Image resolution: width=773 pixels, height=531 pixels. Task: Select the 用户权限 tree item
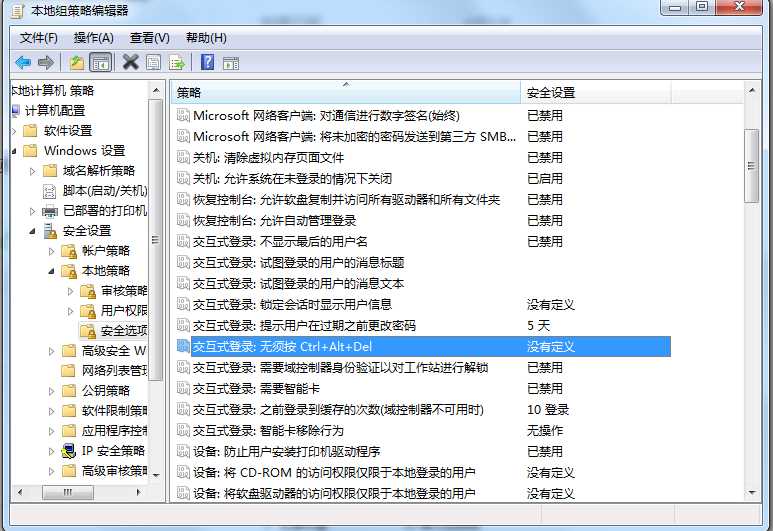(x=124, y=311)
